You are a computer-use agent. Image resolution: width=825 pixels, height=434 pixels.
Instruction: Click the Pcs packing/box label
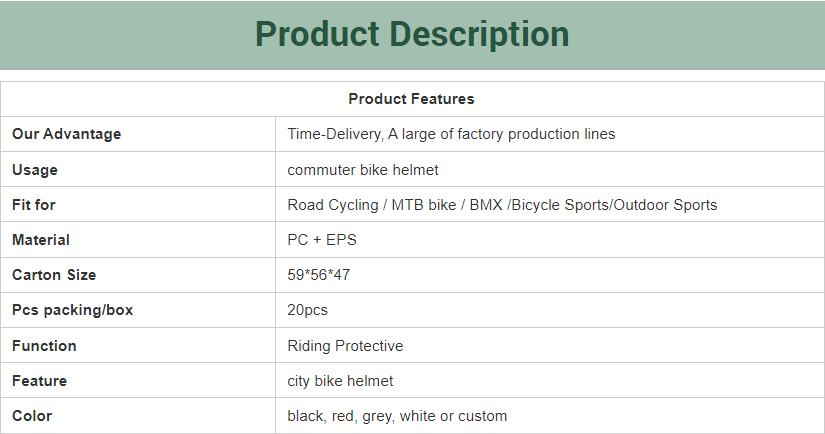coord(73,310)
